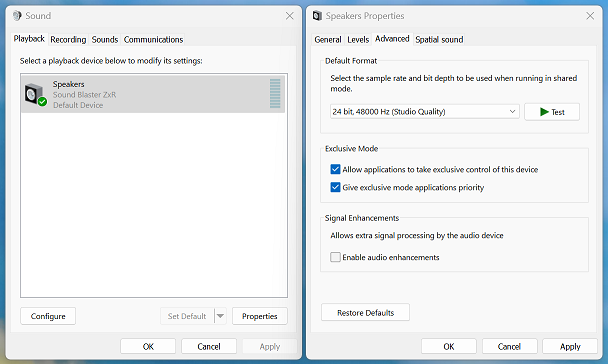This screenshot has height=364, width=608.
Task: Toggle Give exclusive mode applications priority
Action: point(335,187)
